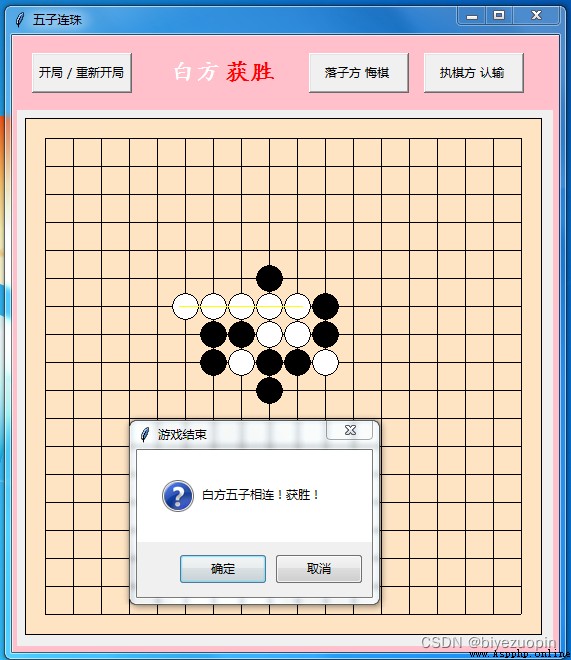Click the white stone between black stones in third row

(x=241, y=362)
